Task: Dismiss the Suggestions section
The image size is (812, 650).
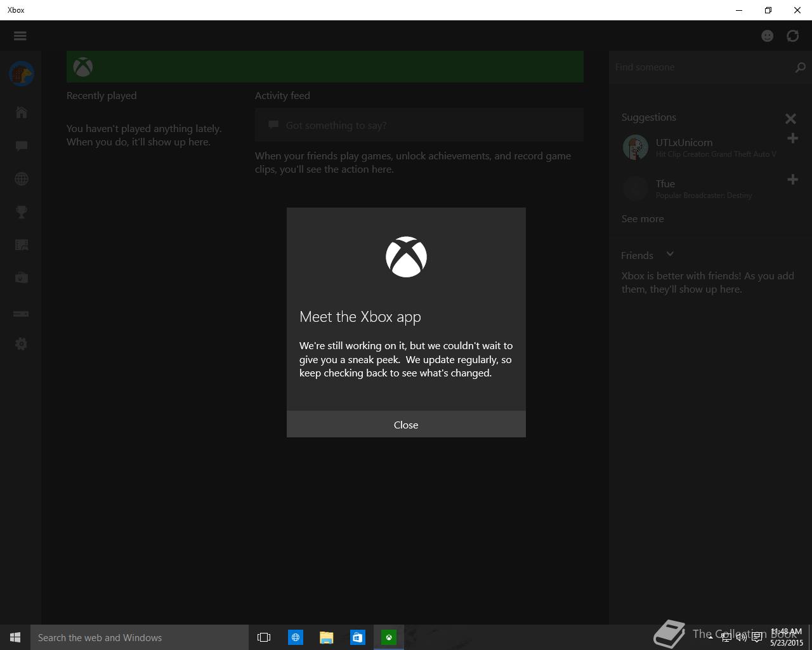Action: pos(790,119)
